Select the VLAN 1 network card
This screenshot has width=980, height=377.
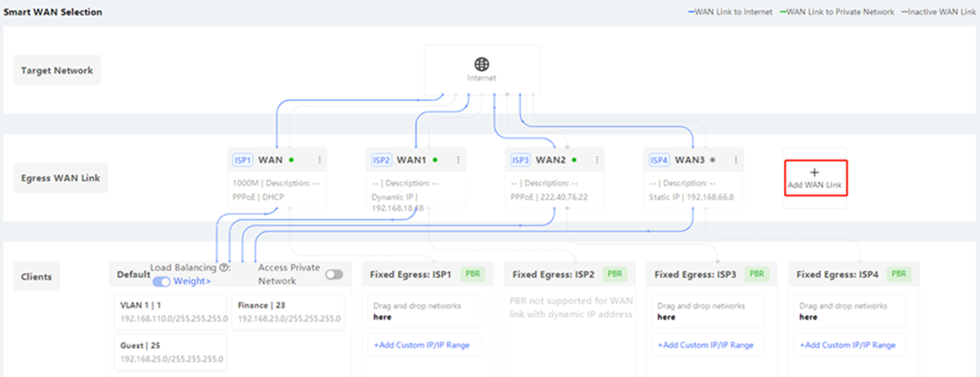pyautogui.click(x=171, y=312)
